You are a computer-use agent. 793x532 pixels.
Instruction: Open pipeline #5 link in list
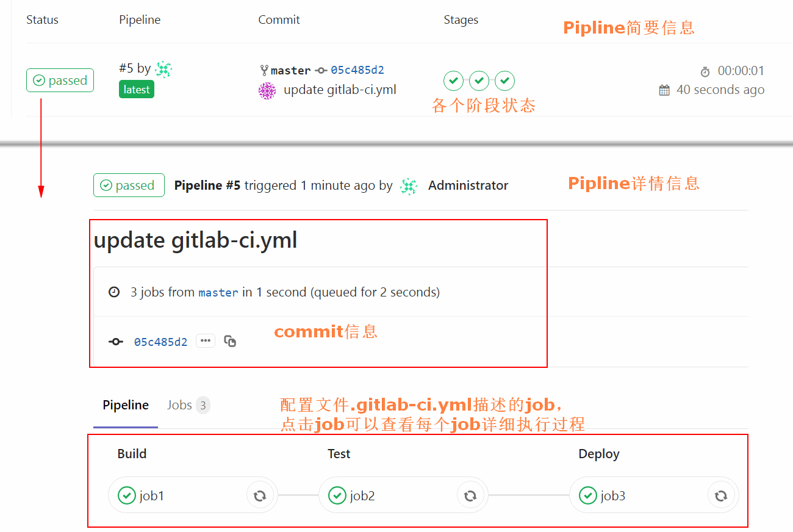pos(126,68)
